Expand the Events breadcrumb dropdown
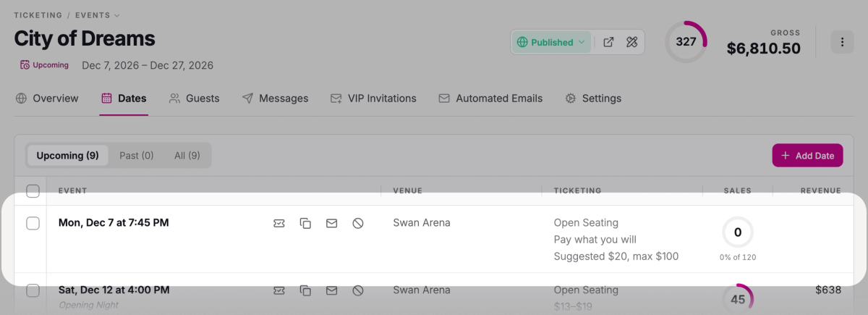Image resolution: width=868 pixels, height=315 pixels. [x=98, y=14]
